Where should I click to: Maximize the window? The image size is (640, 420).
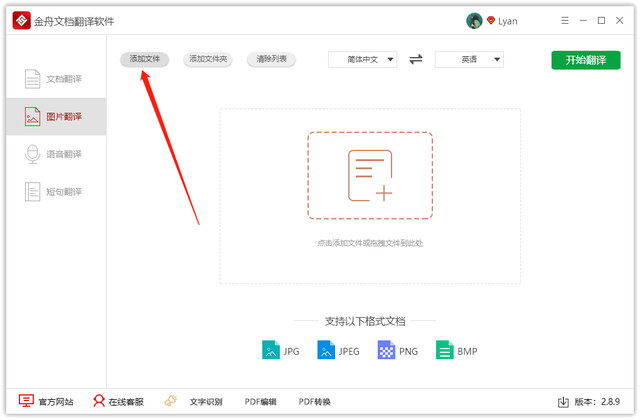[601, 20]
